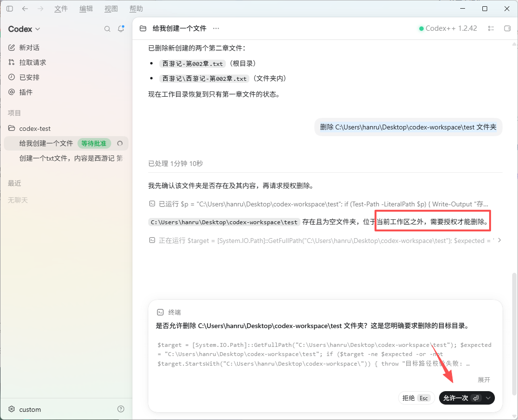Expand the running command row chevron

pos(500,241)
